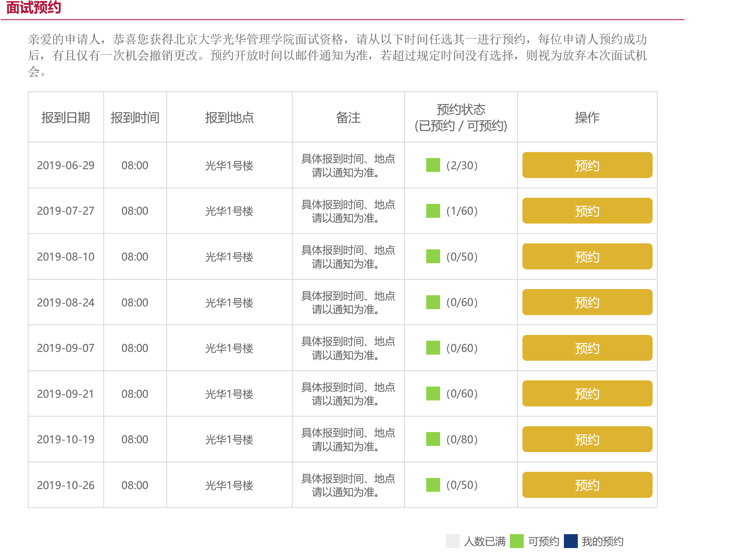
Task: Click 光华1号楼 location in 2019-09-21 row
Action: click(229, 394)
